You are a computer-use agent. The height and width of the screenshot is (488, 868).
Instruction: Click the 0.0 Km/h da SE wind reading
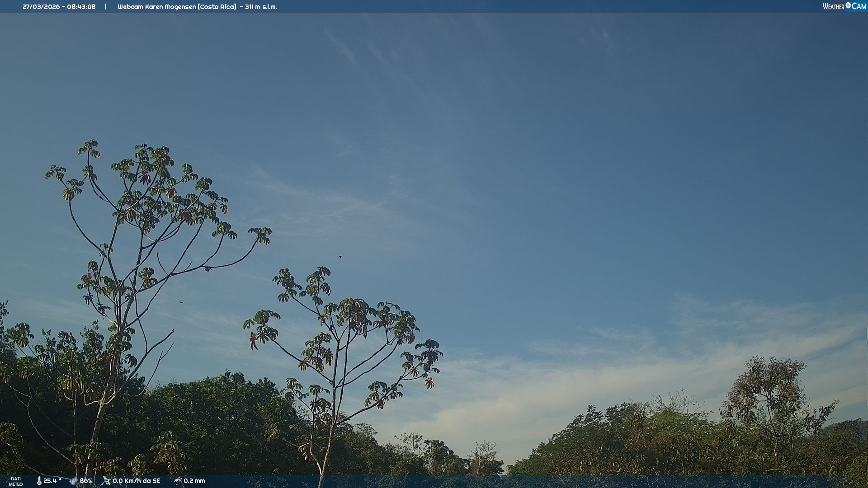(x=136, y=481)
